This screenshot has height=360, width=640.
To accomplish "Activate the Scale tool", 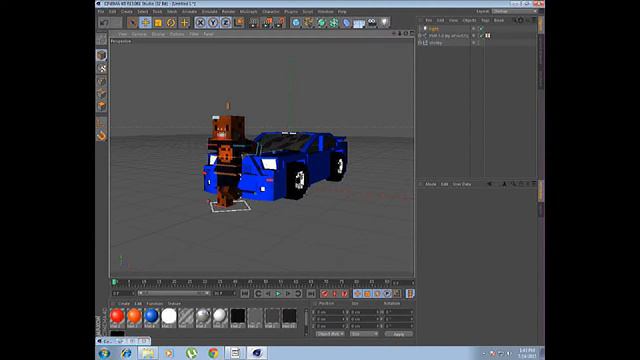I will tap(158, 23).
